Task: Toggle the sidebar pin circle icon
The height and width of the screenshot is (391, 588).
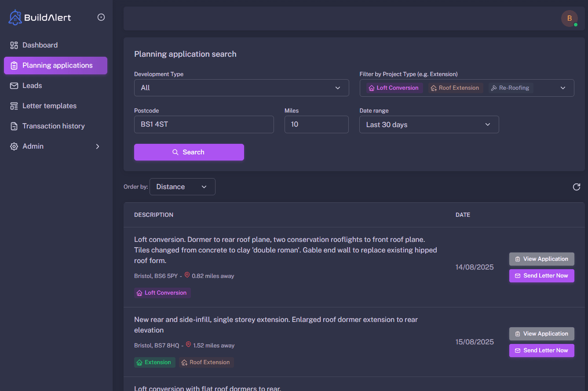Action: pos(101,18)
